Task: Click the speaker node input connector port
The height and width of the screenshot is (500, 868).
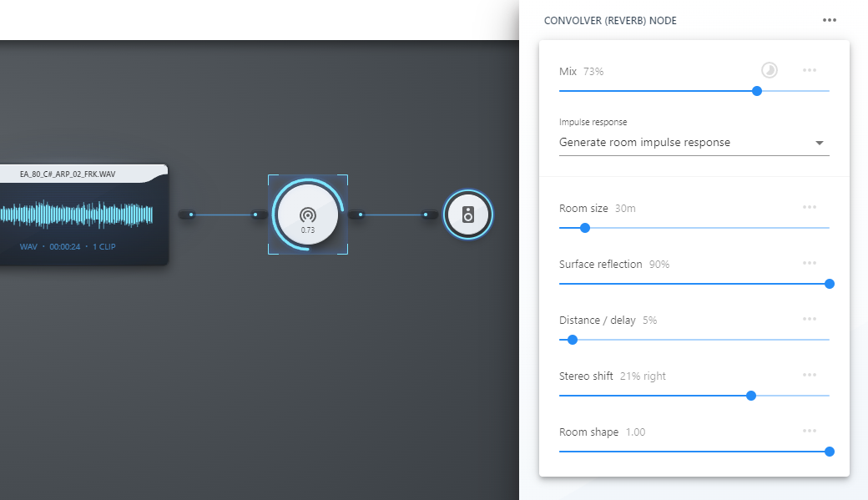Action: pyautogui.click(x=430, y=215)
